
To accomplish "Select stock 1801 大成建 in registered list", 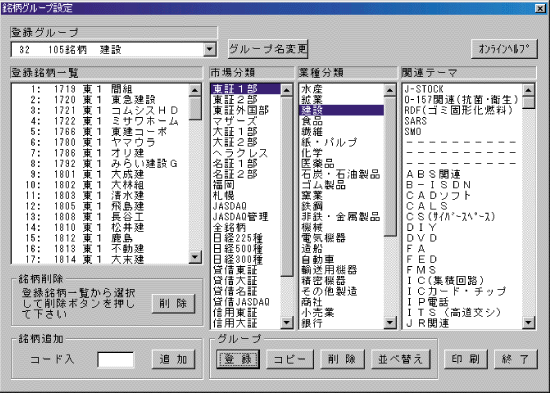I will (x=100, y=174).
